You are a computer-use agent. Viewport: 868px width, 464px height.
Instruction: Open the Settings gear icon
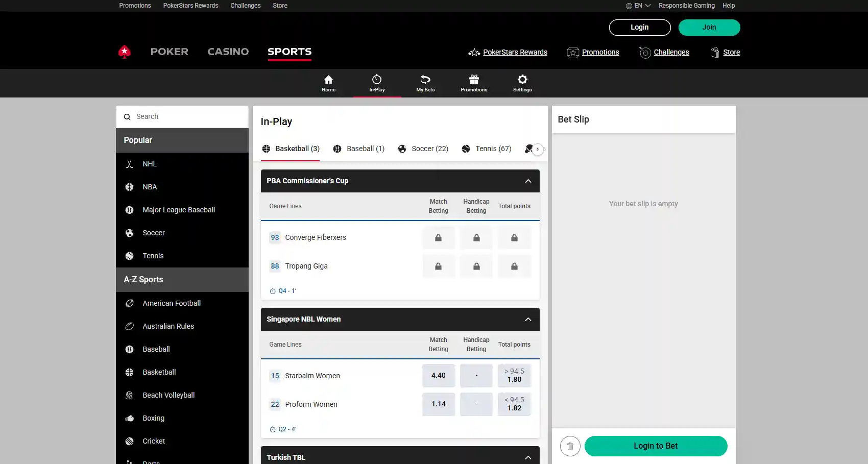(x=522, y=80)
